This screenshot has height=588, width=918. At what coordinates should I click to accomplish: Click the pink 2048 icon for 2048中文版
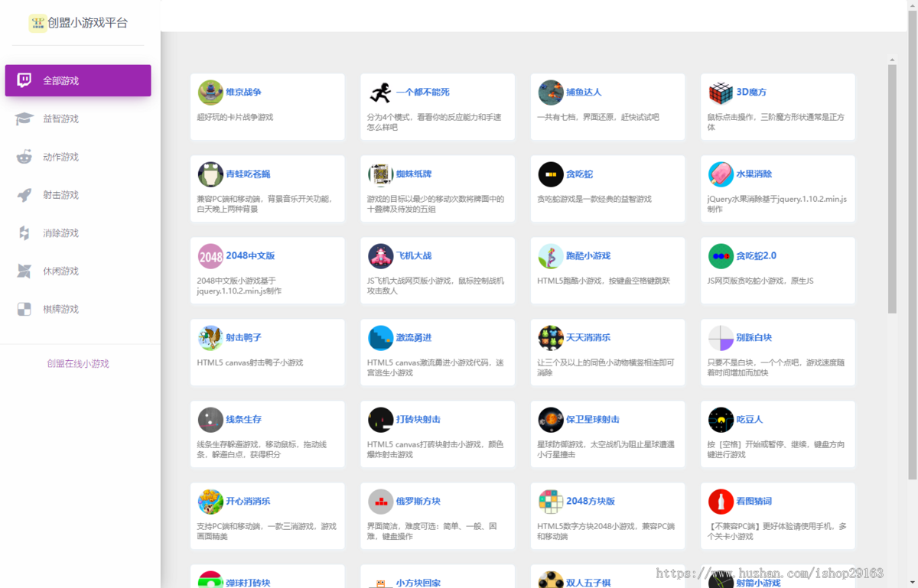(210, 256)
